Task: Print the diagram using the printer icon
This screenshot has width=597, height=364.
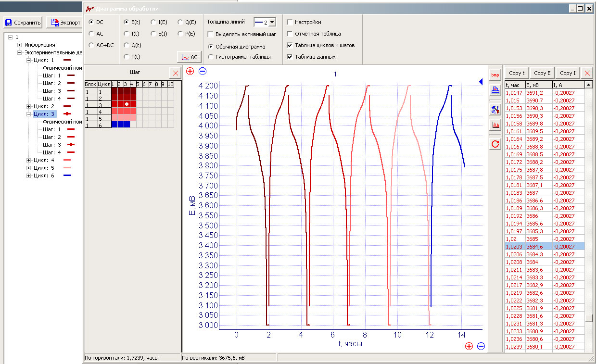Action: pyautogui.click(x=495, y=90)
